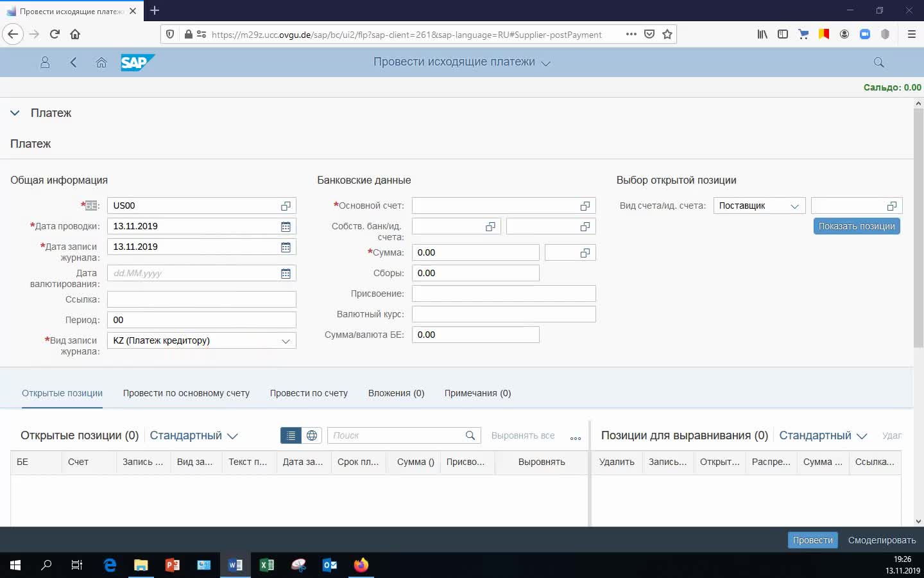Click the search magnifier in Поиск field
This screenshot has height=578, width=924.
pyautogui.click(x=470, y=435)
